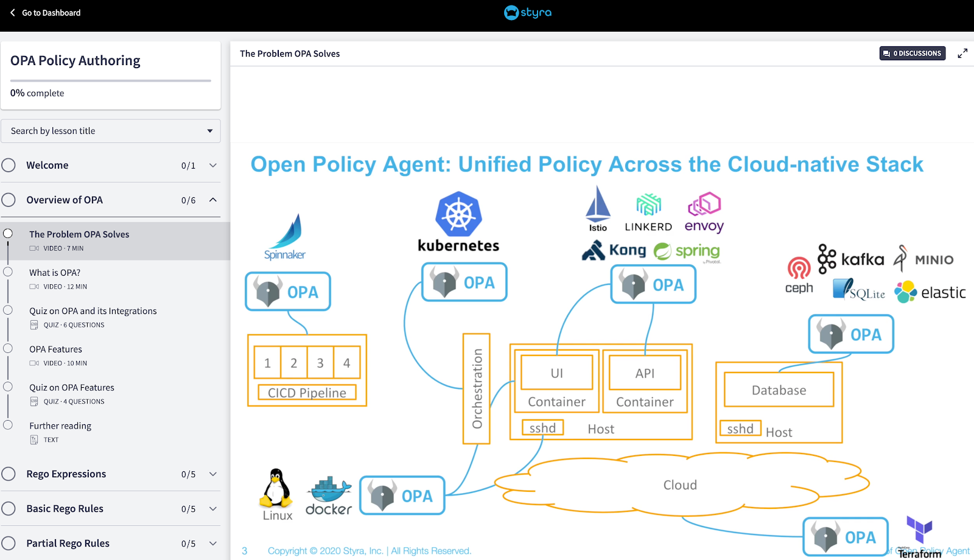Expand the Rego Expressions section chevron
The image size is (974, 560).
(213, 474)
